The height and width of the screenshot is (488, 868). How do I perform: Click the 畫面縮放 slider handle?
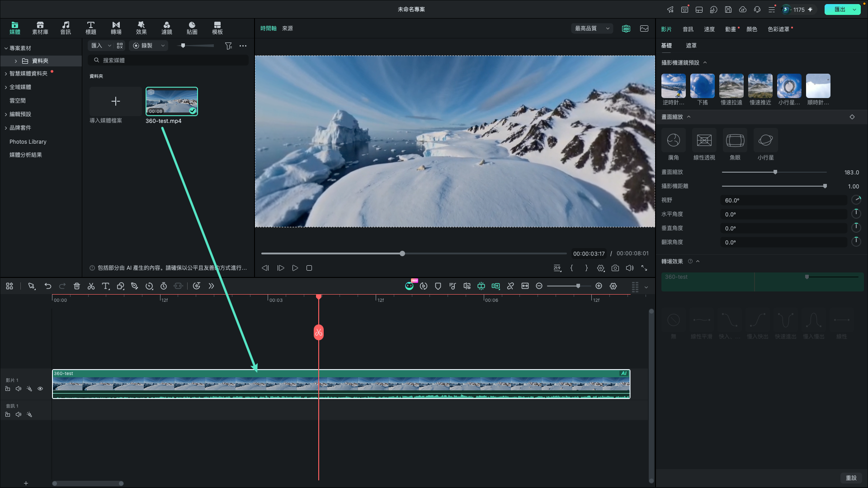(775, 172)
